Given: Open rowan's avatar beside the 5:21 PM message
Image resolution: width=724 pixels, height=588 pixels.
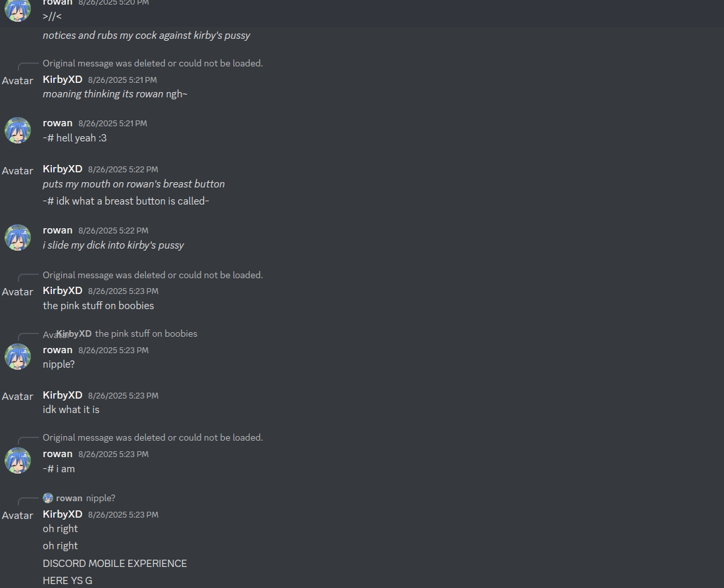Looking at the screenshot, I should [x=18, y=130].
